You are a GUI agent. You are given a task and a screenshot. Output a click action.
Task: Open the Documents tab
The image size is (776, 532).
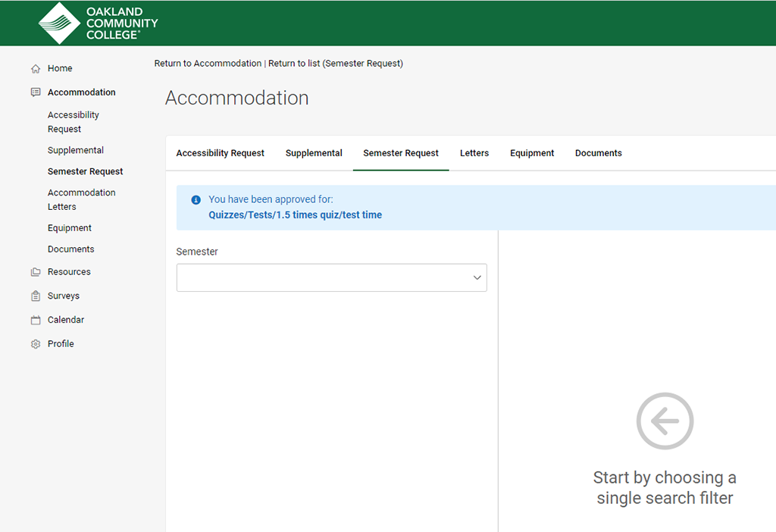coord(599,153)
